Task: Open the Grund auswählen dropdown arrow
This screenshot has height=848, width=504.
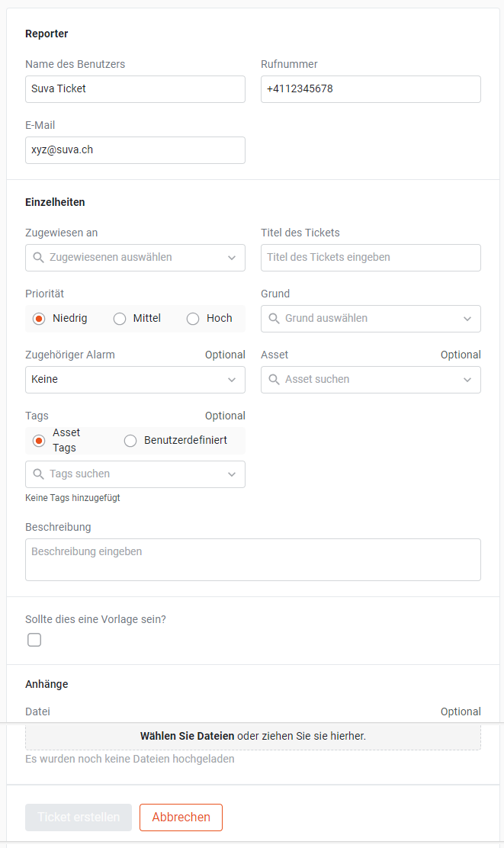Action: click(467, 319)
